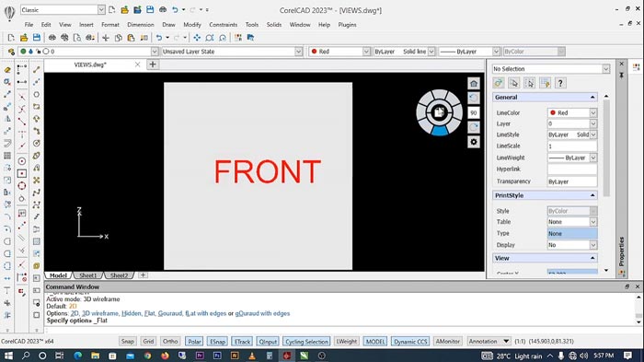644x362 pixels.
Task: Click the Paste icon in the standard toolbar
Action: coord(131,38)
